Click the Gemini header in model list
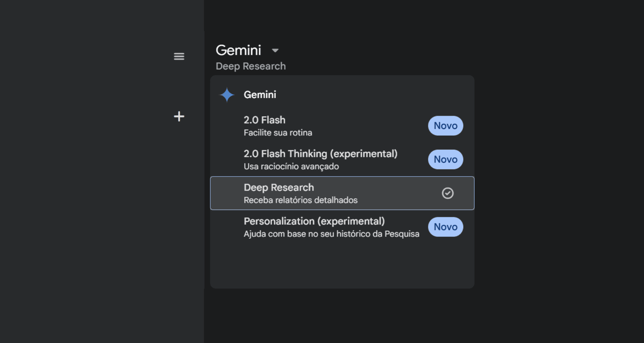The height and width of the screenshot is (343, 644). [x=260, y=95]
